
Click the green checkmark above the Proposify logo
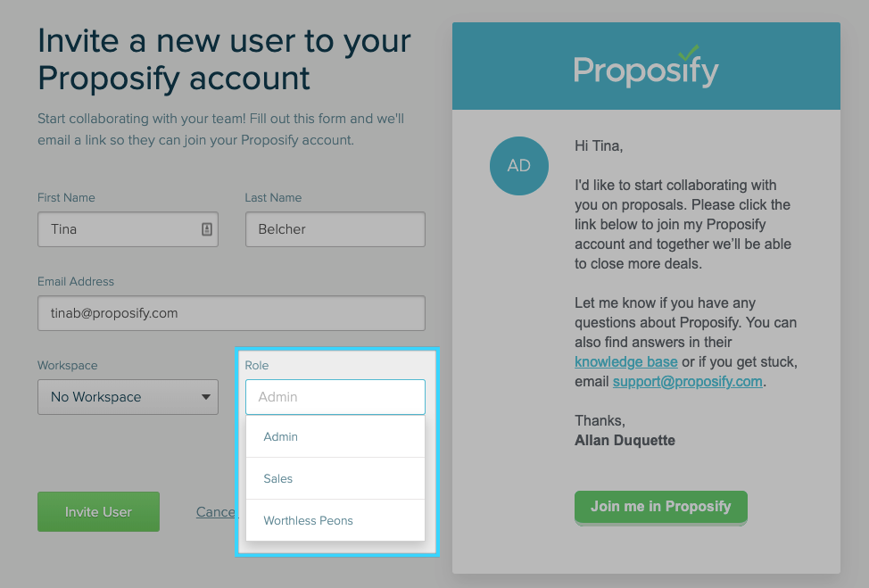click(688, 53)
